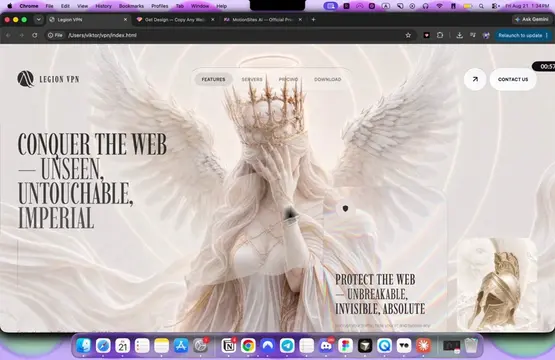Open the Chrome Downloads icon
Image resolution: width=555 pixels, height=360 pixels.
(x=459, y=35)
